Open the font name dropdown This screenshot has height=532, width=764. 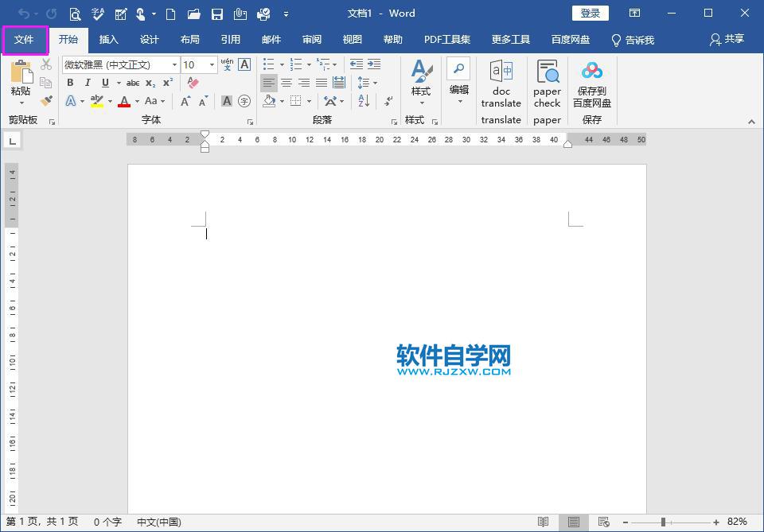(x=173, y=64)
